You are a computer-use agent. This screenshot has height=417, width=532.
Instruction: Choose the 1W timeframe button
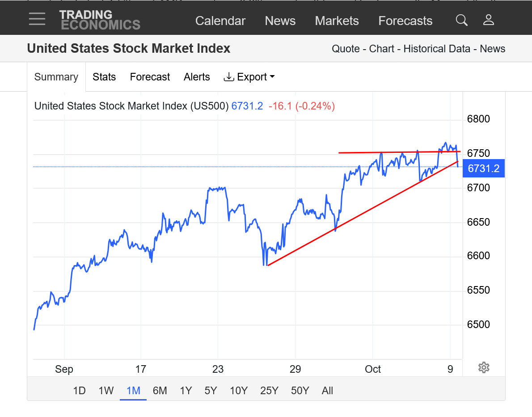point(106,391)
